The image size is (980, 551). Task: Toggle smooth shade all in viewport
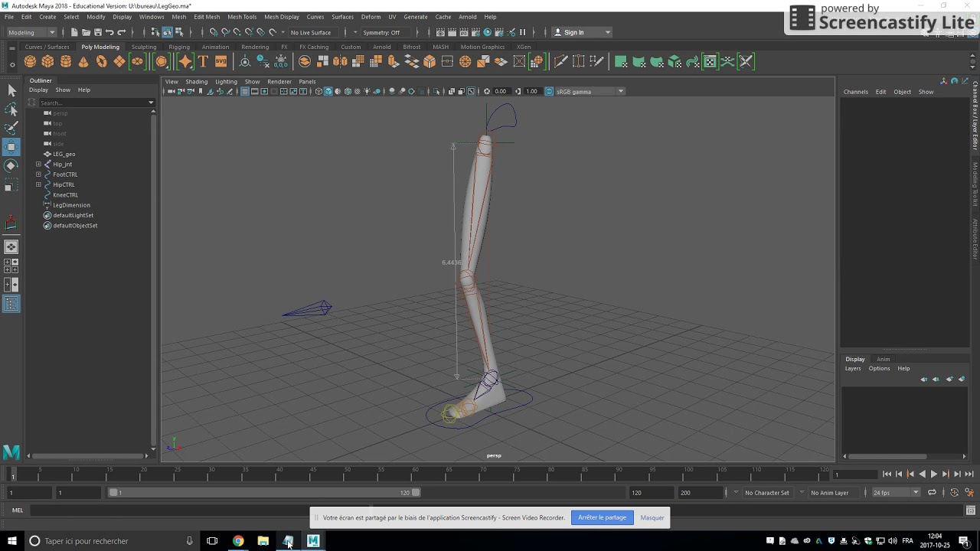328,91
